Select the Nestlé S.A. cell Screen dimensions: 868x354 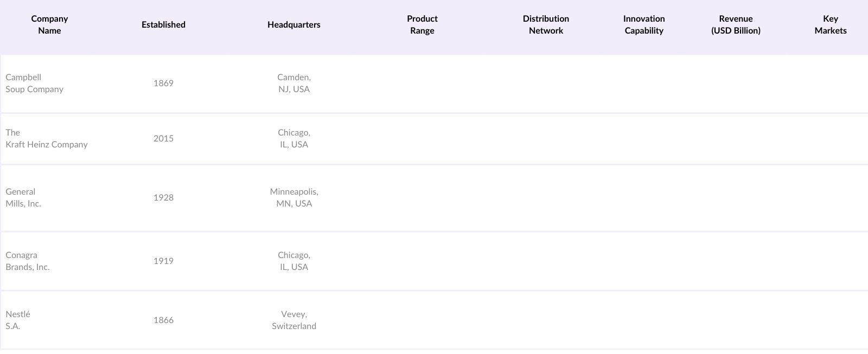[18, 320]
